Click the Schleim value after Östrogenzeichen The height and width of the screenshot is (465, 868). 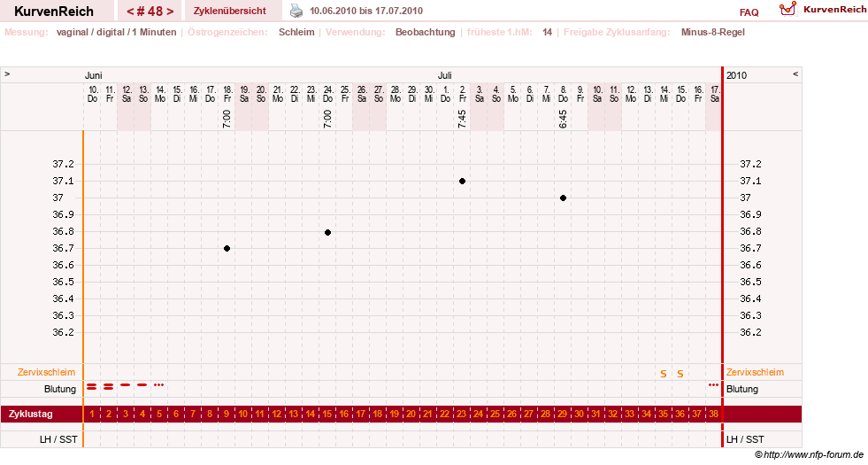point(296,32)
